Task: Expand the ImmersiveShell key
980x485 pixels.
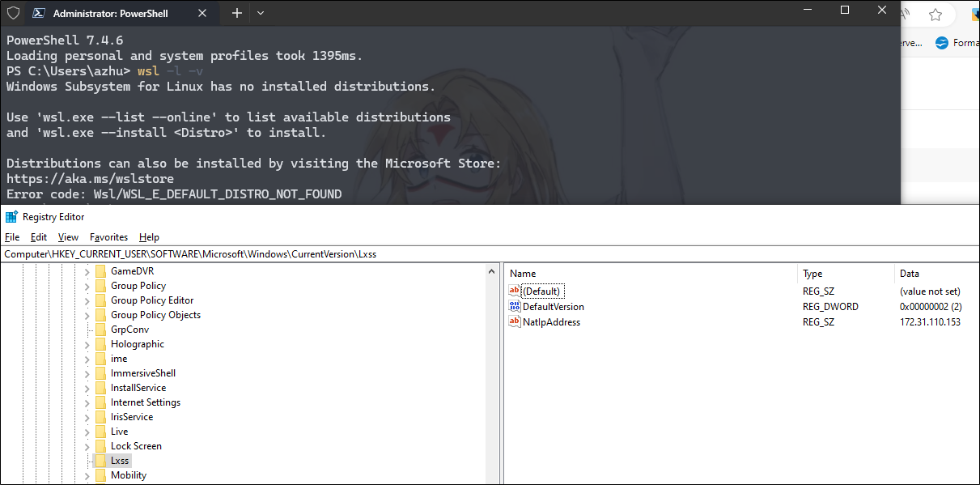Action: pos(87,373)
